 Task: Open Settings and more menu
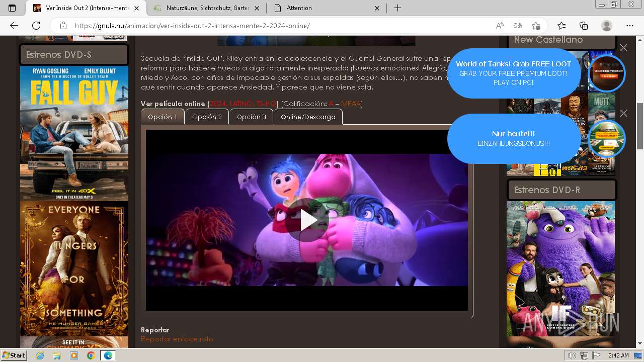click(x=630, y=26)
